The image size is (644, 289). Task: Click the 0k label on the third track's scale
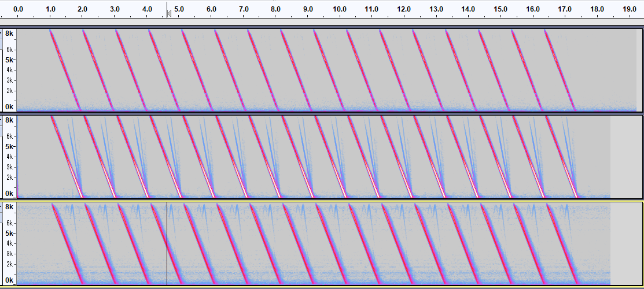coord(9,280)
